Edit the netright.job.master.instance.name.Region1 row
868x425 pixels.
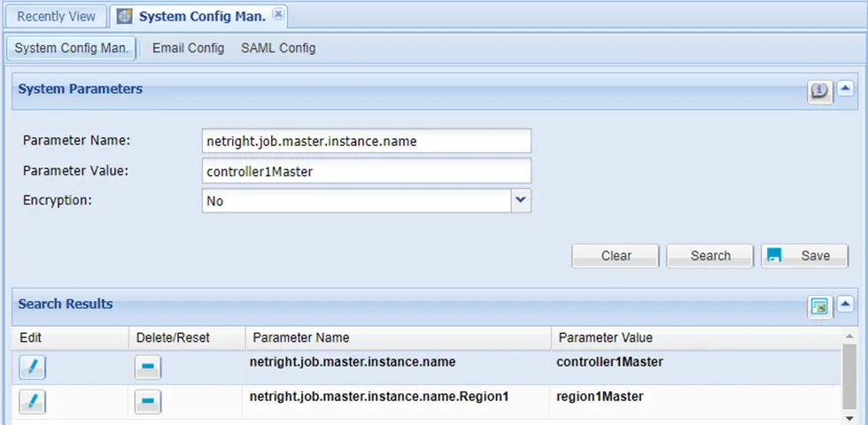[32, 402]
